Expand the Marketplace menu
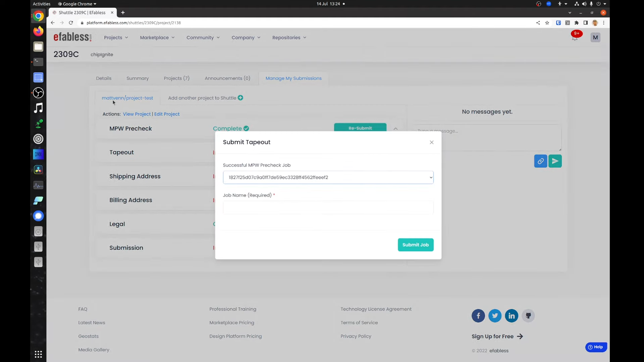Viewport: 644px width, 362px height. pyautogui.click(x=157, y=38)
